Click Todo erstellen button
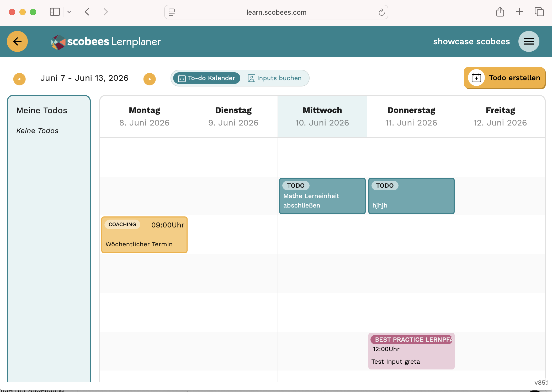The height and width of the screenshot is (392, 552). click(505, 78)
